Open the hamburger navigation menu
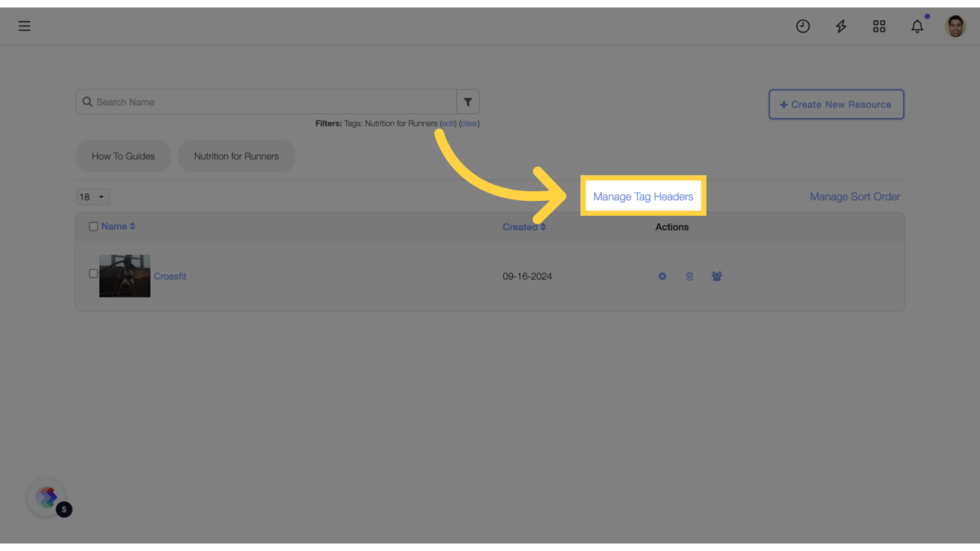Screen dimensions: 980x551 pyautogui.click(x=24, y=26)
